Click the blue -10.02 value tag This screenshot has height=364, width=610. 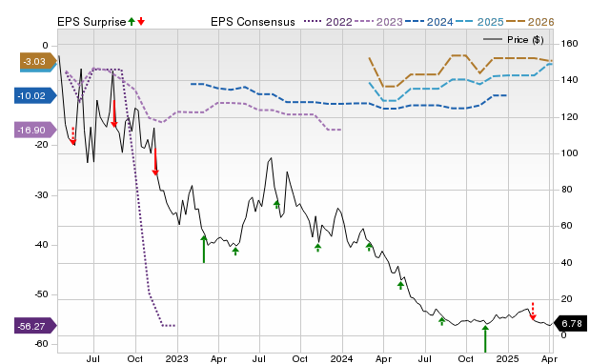coord(35,95)
